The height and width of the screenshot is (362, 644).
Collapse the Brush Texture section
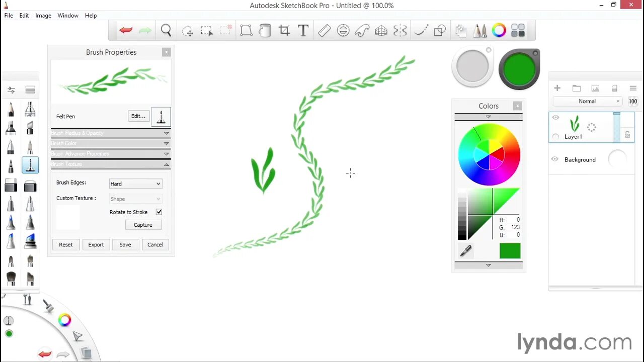(111, 164)
